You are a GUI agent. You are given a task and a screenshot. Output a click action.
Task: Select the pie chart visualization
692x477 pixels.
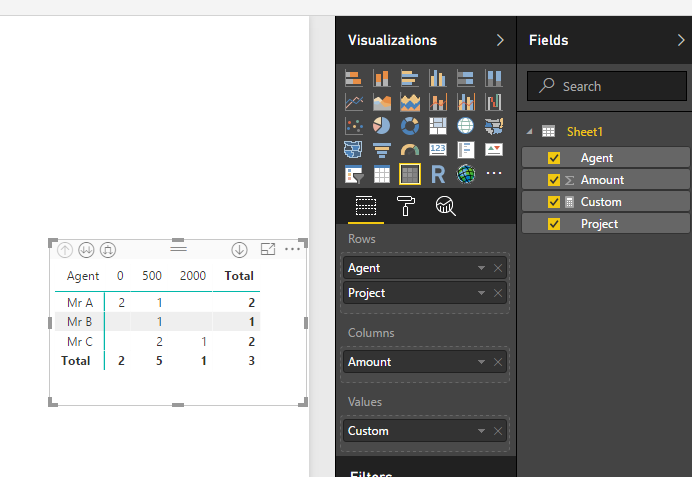point(382,126)
